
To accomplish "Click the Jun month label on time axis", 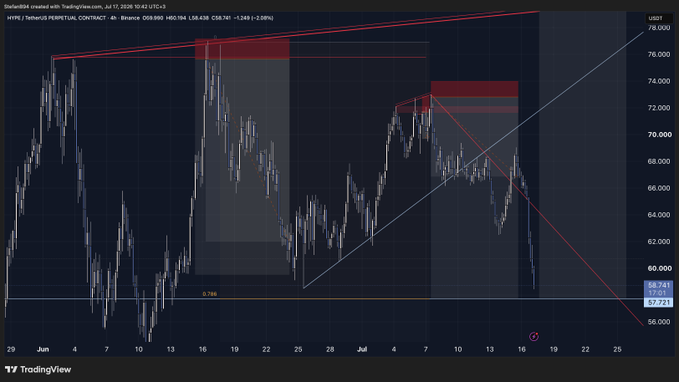I will click(43, 349).
